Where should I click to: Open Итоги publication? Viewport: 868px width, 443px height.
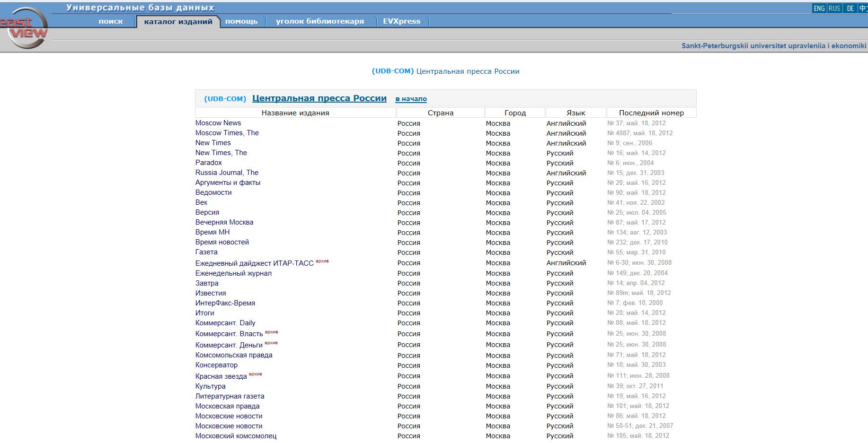(205, 313)
